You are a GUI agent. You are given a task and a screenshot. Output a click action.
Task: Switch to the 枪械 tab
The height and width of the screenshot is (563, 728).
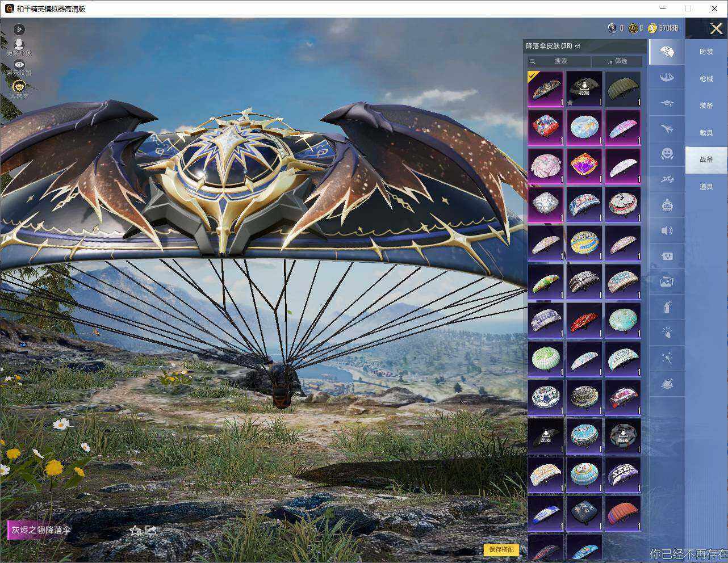click(x=706, y=79)
